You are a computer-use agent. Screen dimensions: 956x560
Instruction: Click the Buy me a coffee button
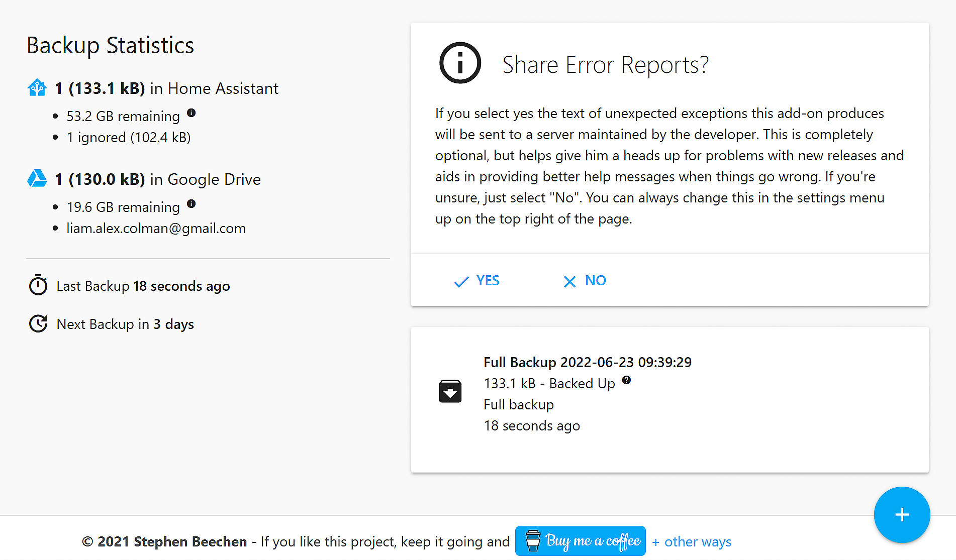(x=581, y=541)
